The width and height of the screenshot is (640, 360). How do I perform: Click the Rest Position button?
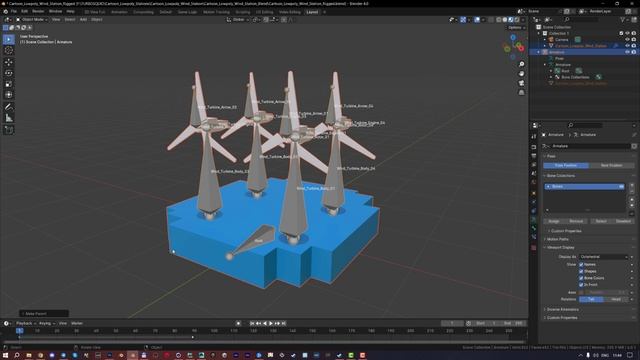[611, 165]
